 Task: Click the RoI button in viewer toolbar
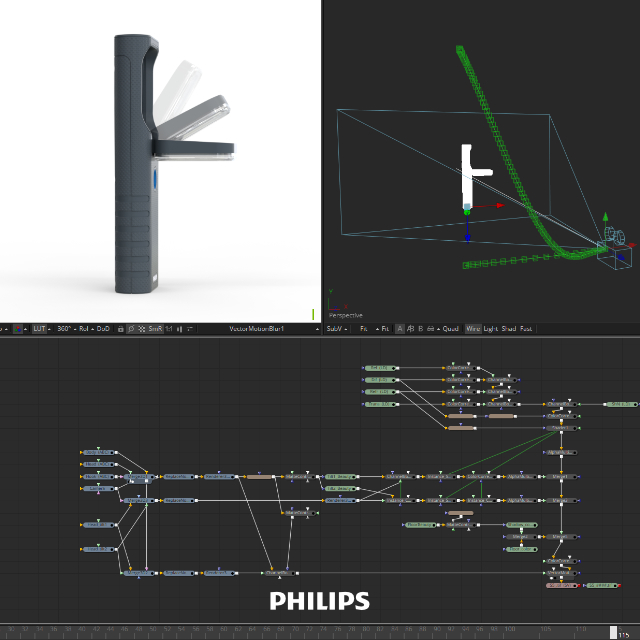[84, 328]
